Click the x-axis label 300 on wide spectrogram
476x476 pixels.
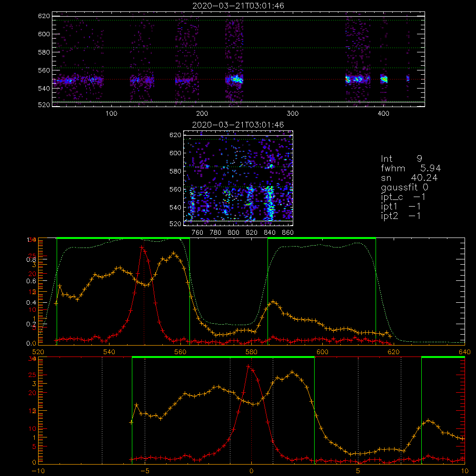293,114
